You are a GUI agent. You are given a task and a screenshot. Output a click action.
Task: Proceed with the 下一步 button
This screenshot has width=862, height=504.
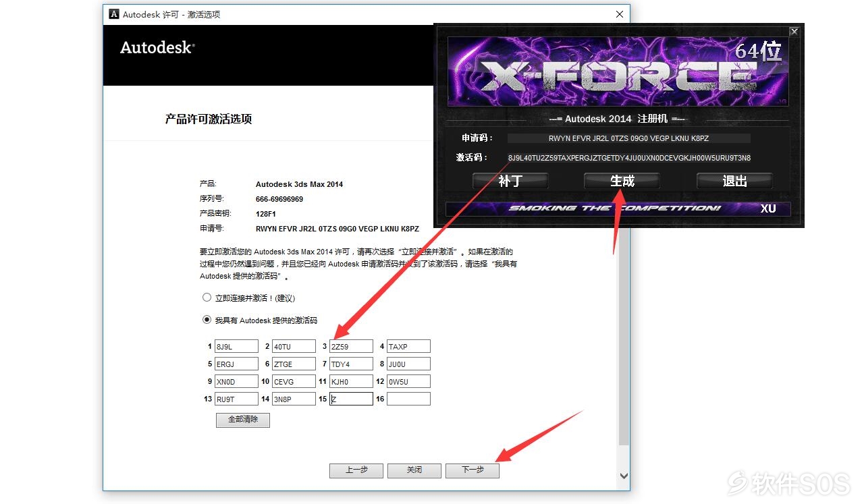(473, 470)
